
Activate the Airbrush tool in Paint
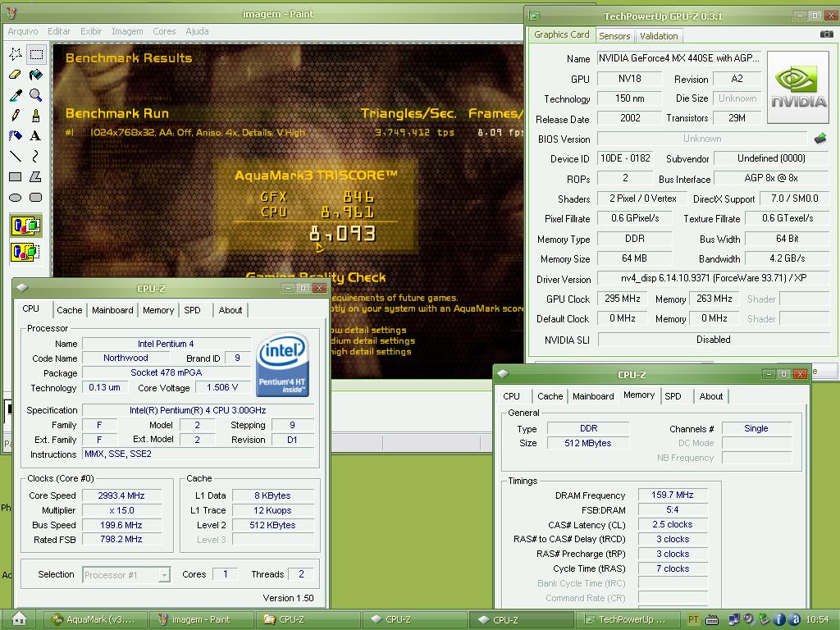[16, 135]
